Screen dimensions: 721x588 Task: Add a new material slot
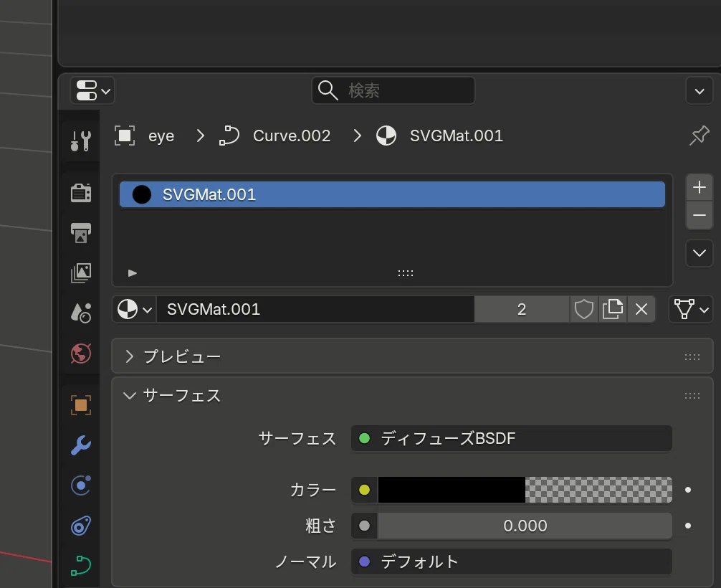point(699,187)
